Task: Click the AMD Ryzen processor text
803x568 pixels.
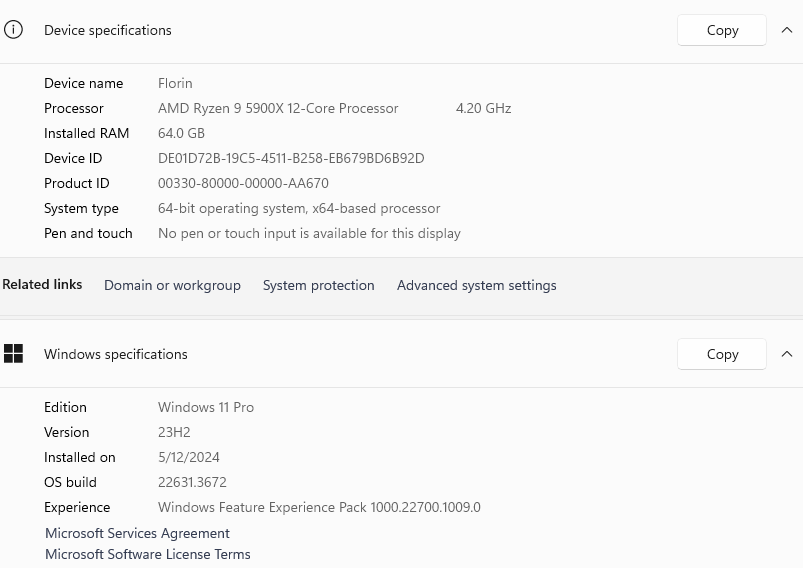Action: coord(278,108)
